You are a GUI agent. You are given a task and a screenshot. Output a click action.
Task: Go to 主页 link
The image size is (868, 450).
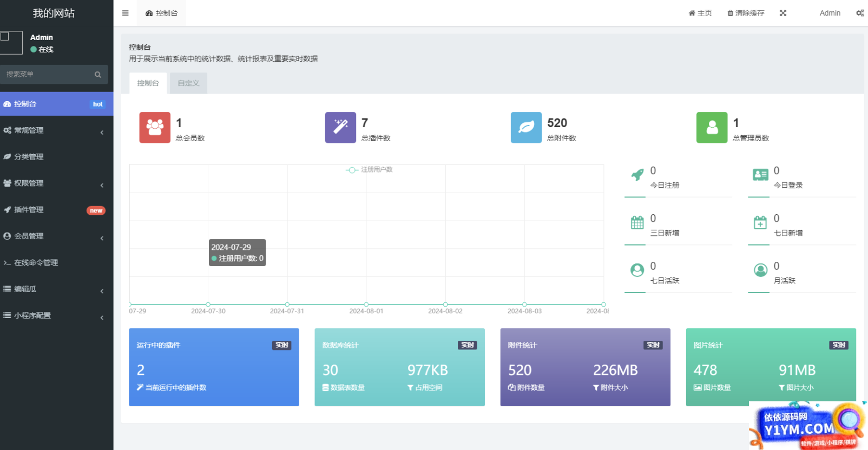coord(700,13)
